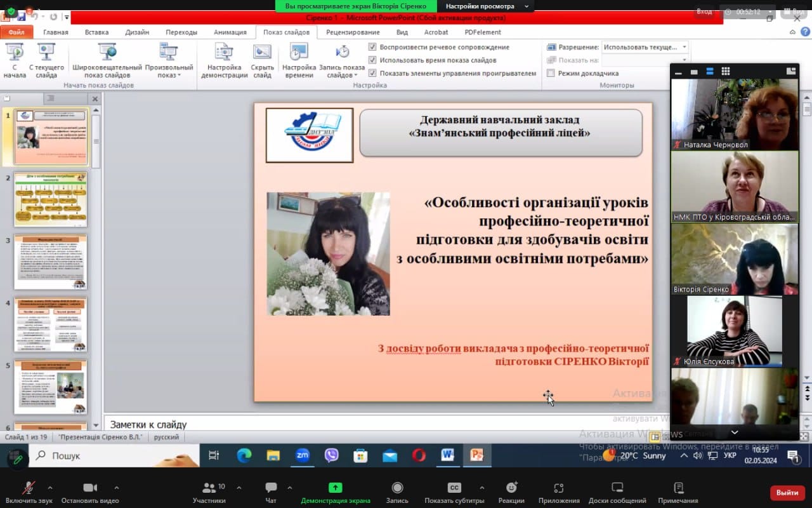Image resolution: width=812 pixels, height=508 pixels.
Task: Open Viber in Windows taskbar
Action: (331, 455)
